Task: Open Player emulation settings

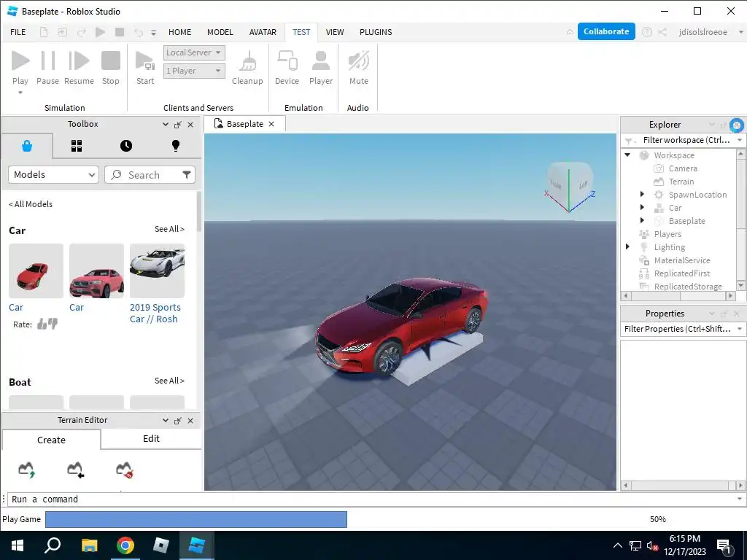Action: tap(321, 68)
